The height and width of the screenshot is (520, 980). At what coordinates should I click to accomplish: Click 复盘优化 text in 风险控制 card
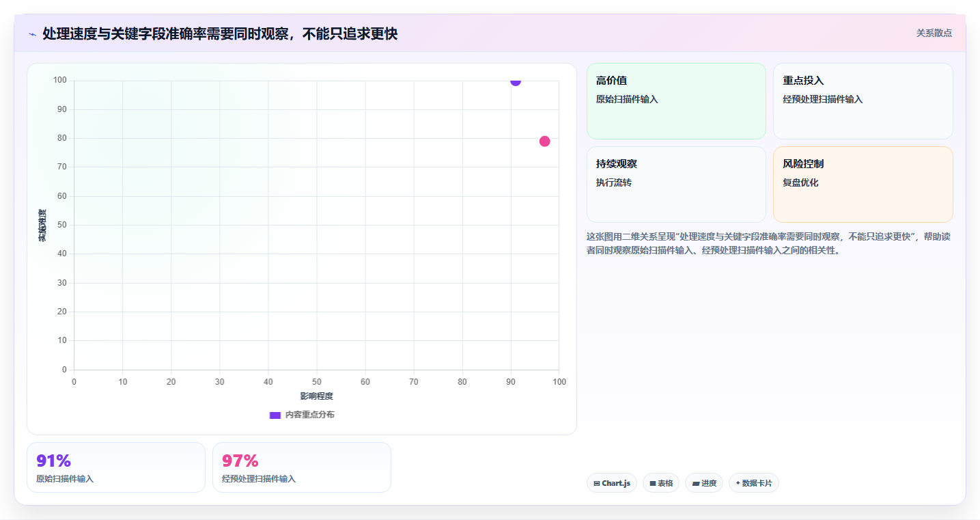tap(800, 182)
